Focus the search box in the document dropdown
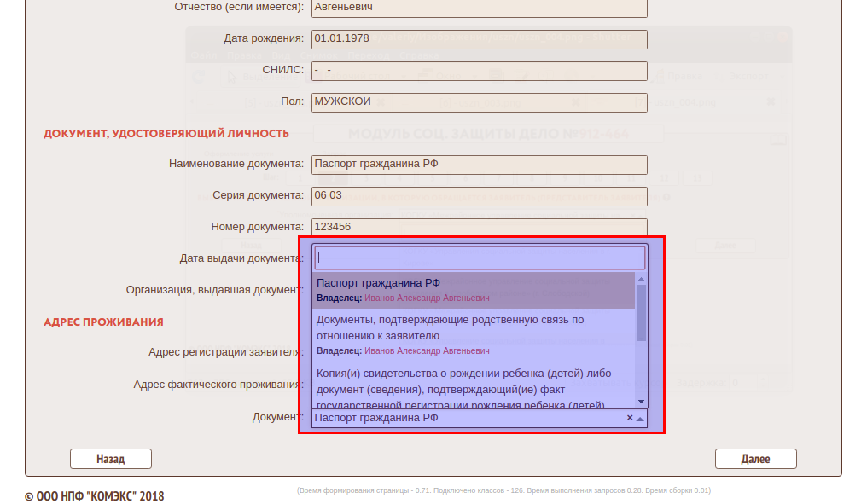 click(480, 258)
